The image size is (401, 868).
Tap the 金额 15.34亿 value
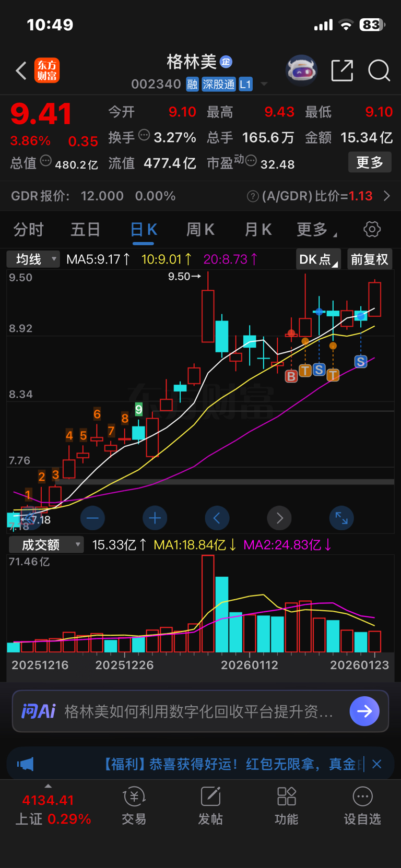pos(366,137)
